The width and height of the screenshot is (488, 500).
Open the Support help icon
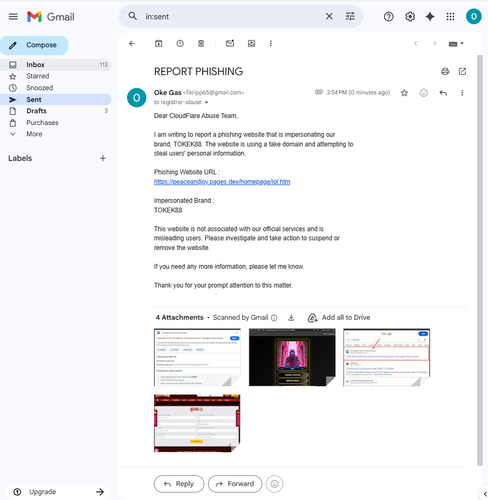[x=389, y=17]
